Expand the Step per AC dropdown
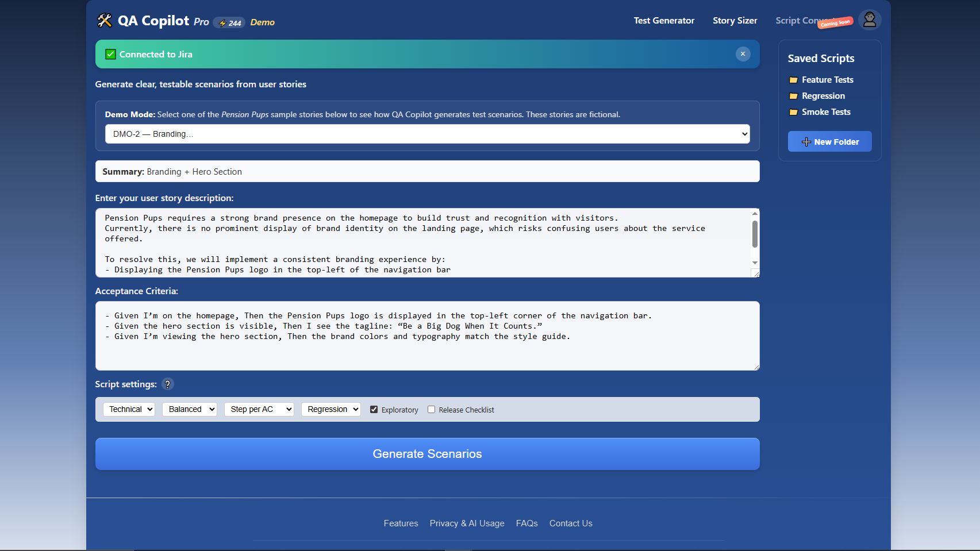The width and height of the screenshot is (980, 551). [x=259, y=409]
